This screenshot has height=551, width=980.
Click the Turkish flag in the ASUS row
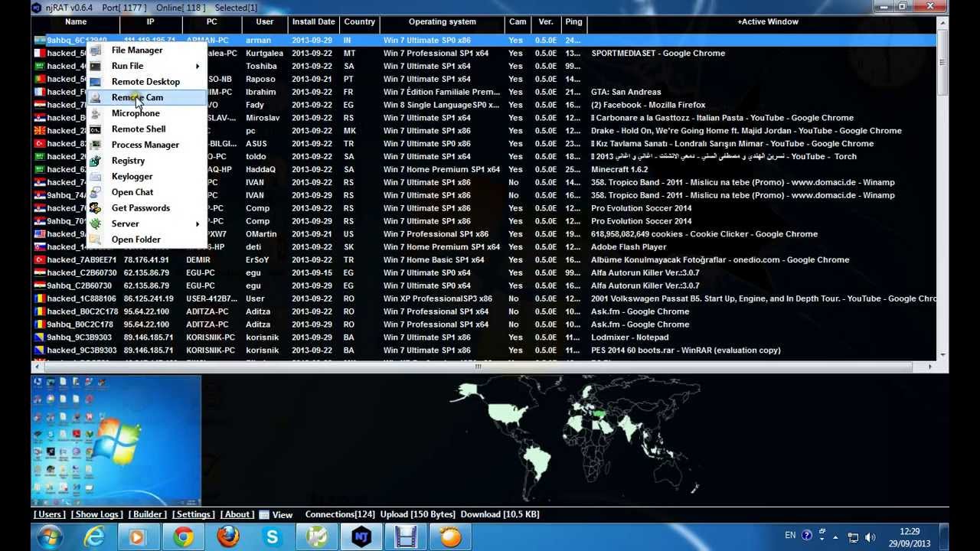40,144
